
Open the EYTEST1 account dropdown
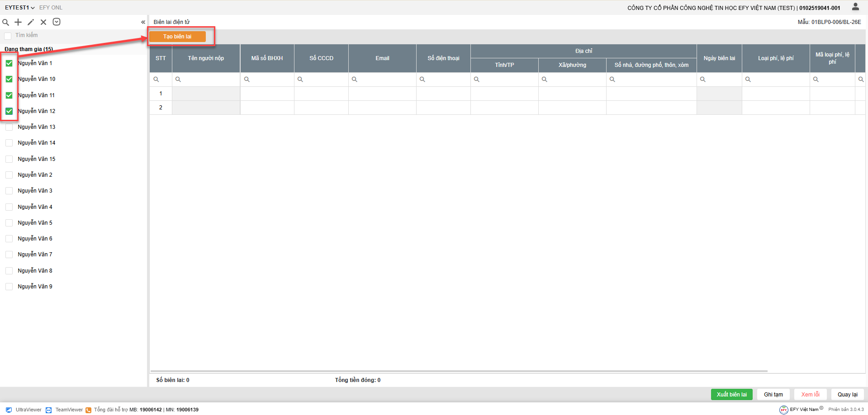click(20, 8)
